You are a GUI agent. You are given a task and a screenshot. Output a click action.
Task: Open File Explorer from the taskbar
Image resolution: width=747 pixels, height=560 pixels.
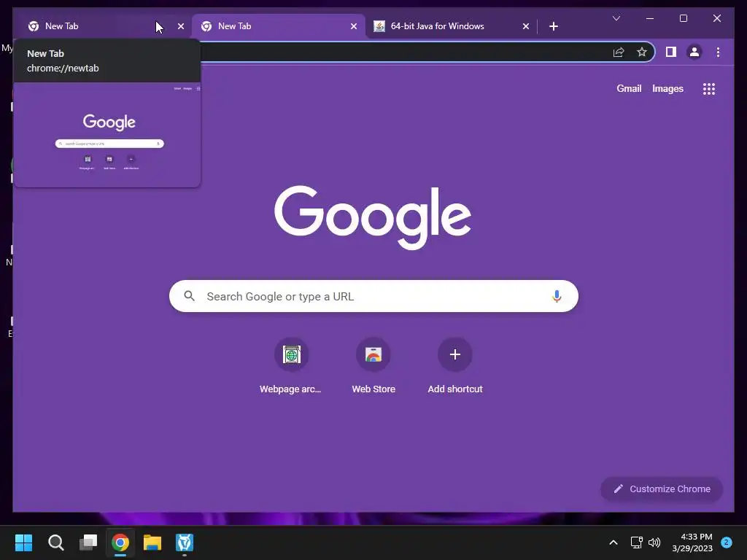tap(152, 542)
